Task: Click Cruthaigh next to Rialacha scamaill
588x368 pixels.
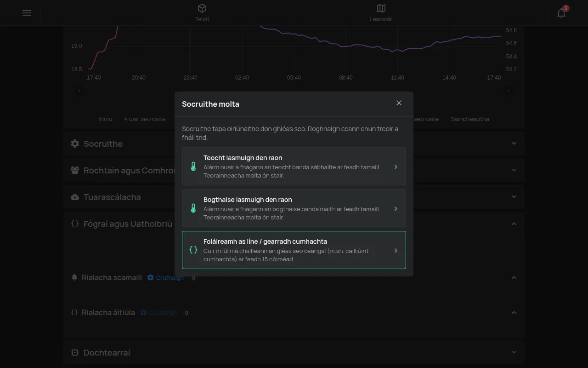Action: (x=165, y=277)
